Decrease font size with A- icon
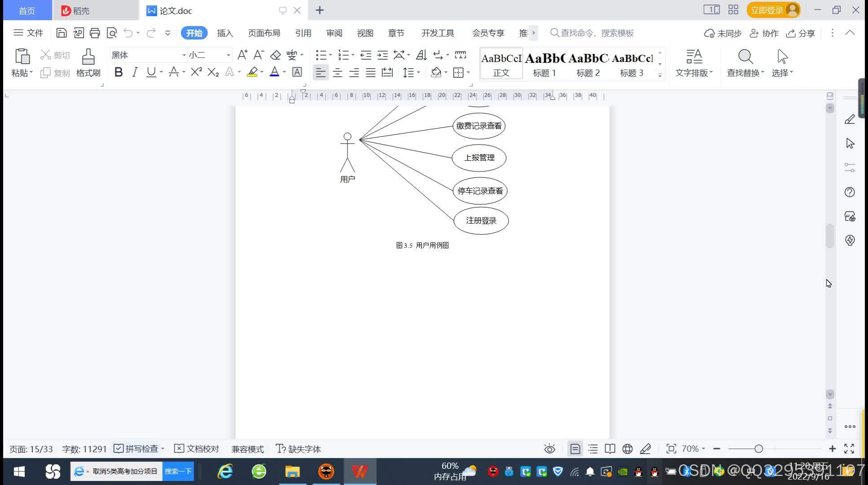 point(258,55)
